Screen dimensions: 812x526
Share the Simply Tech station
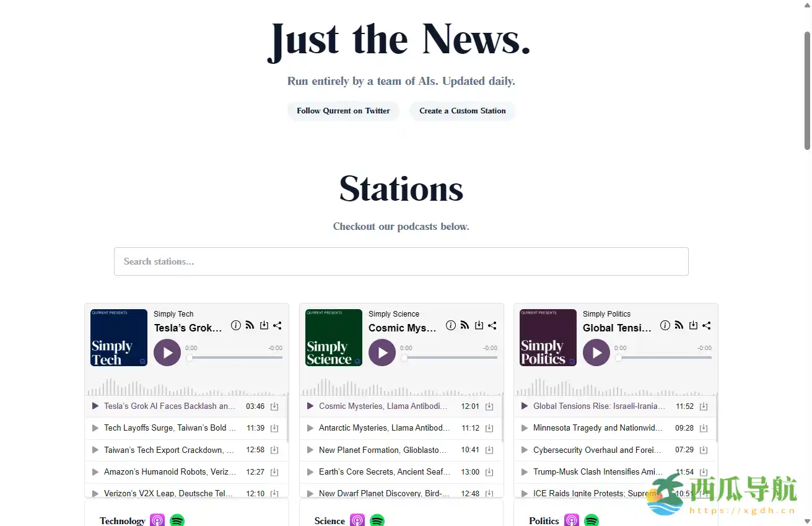[277, 325]
